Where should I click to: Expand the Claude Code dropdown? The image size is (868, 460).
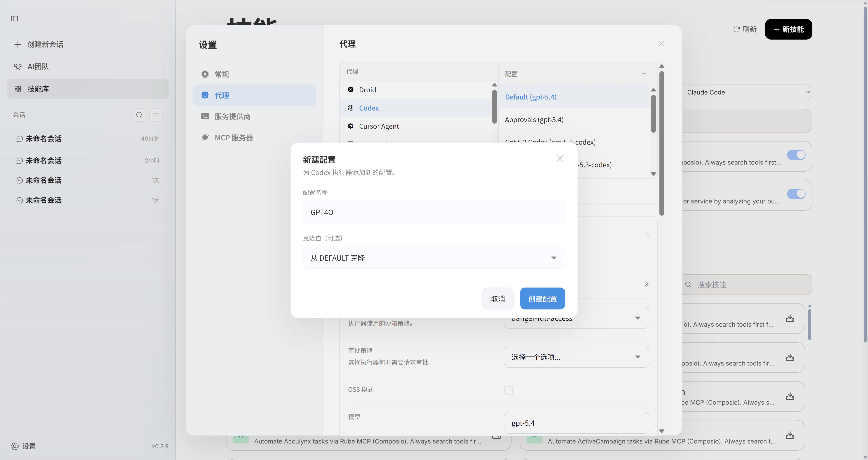point(747,92)
